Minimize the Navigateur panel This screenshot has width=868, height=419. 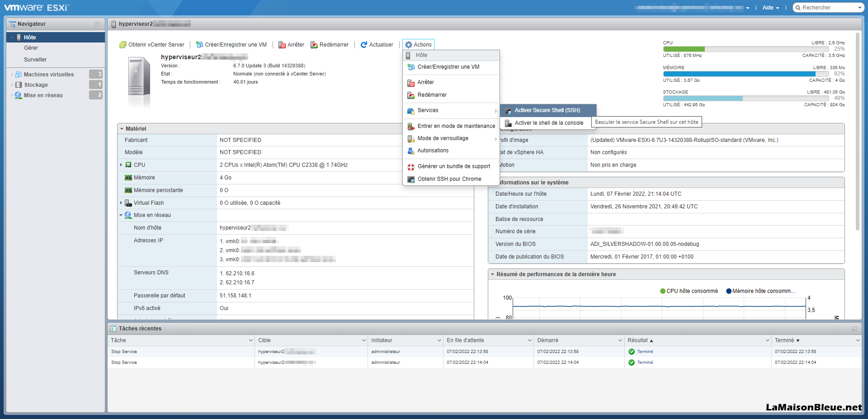(x=98, y=24)
